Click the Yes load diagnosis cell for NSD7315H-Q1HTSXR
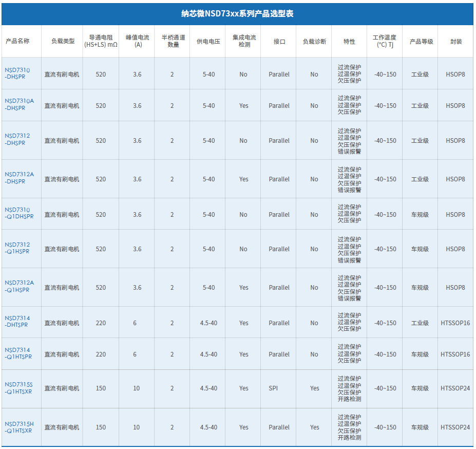476x449 pixels. (x=314, y=427)
